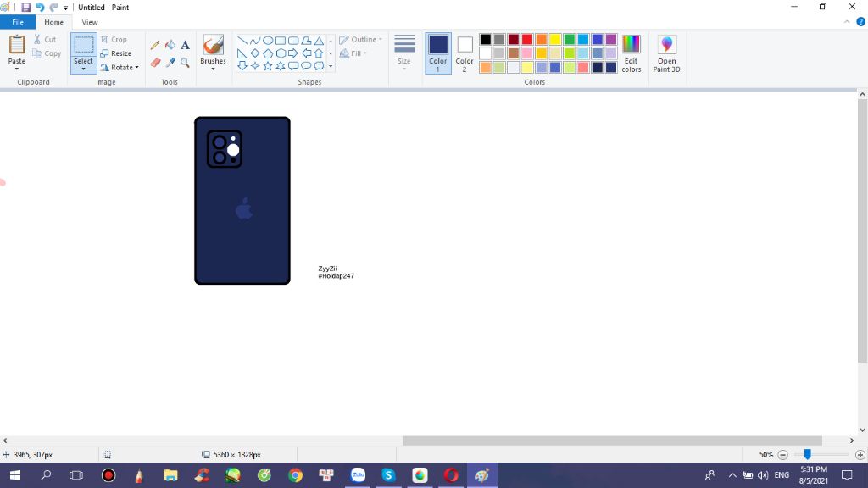The width and height of the screenshot is (868, 488).
Task: Collapse the ribbon with the chevron
Action: 847,22
